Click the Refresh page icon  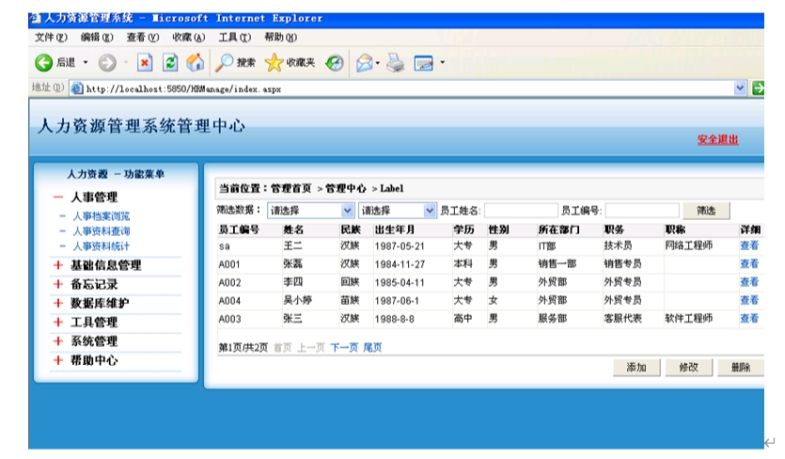[171, 63]
